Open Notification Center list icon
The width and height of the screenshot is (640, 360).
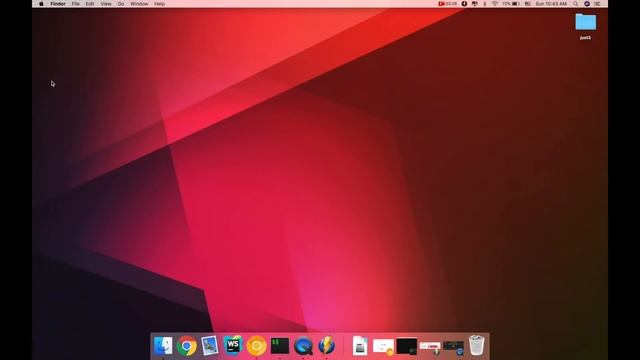pyautogui.click(x=598, y=4)
